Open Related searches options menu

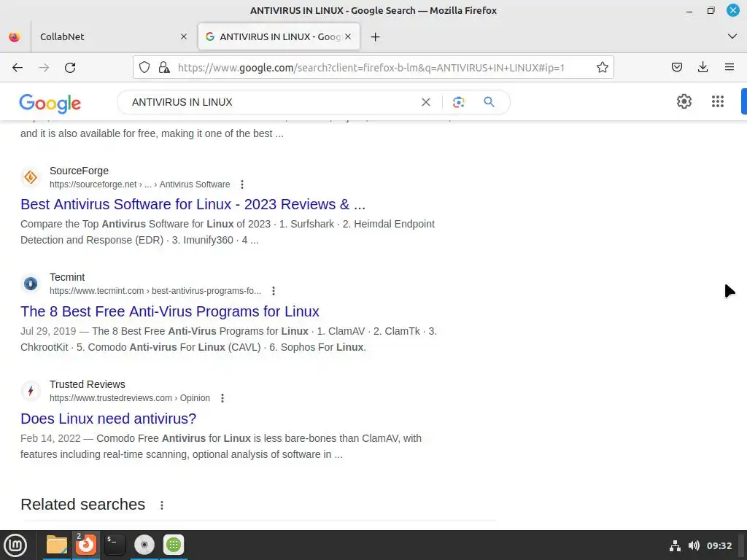click(x=162, y=505)
